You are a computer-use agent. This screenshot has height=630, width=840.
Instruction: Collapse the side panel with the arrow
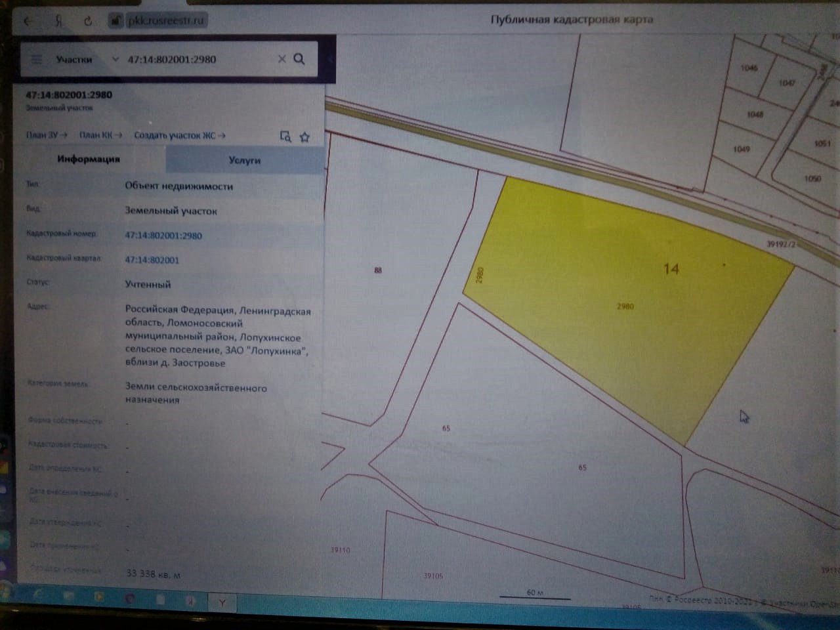(x=330, y=60)
